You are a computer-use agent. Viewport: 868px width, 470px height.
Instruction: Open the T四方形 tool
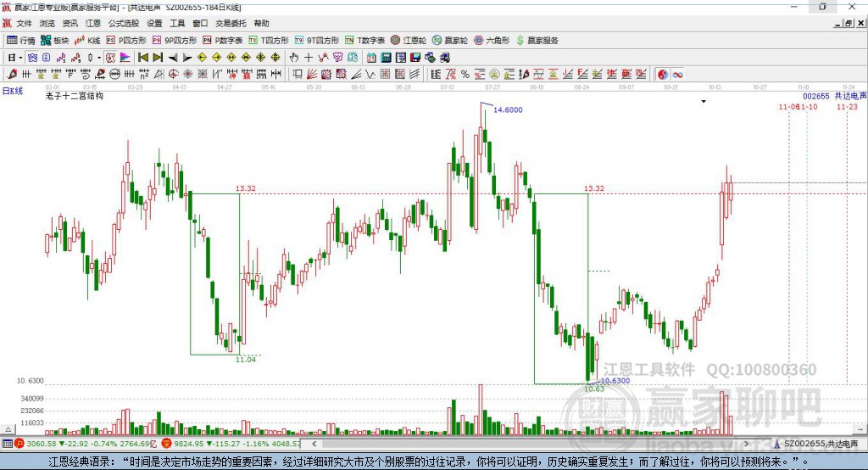pos(269,41)
